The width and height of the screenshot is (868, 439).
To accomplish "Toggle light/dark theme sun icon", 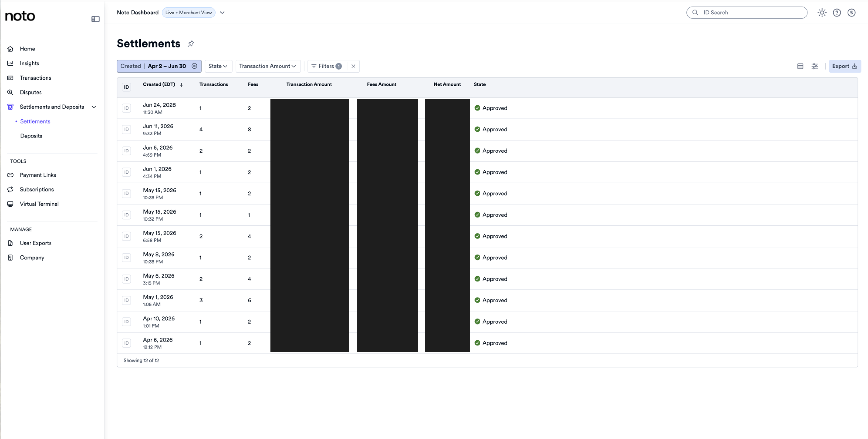I will click(x=822, y=12).
